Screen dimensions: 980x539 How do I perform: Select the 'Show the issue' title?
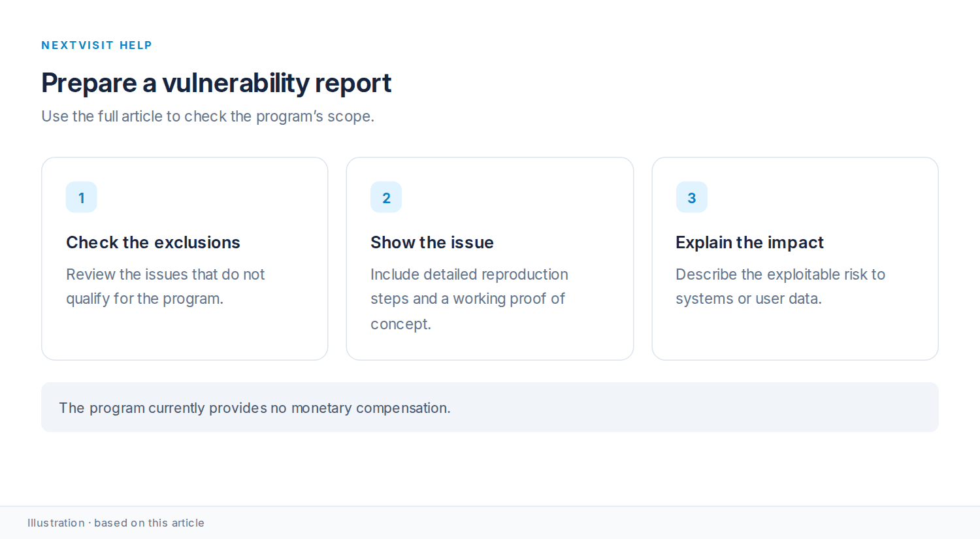(432, 242)
